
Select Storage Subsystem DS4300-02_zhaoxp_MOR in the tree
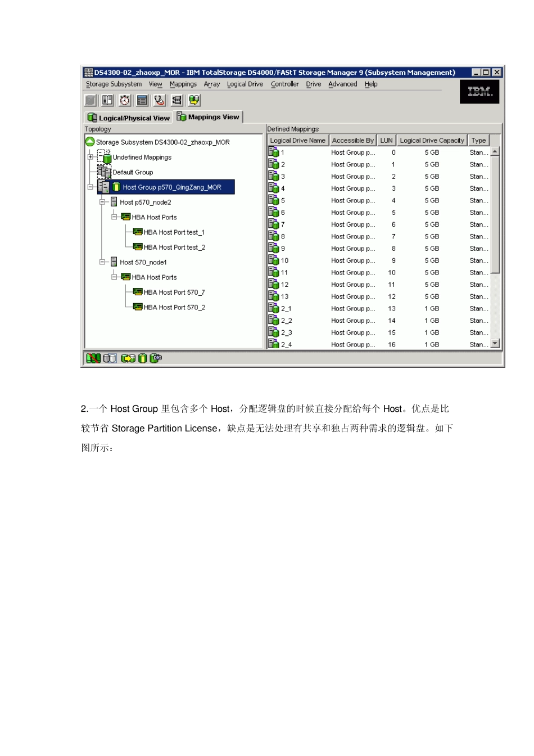click(163, 142)
